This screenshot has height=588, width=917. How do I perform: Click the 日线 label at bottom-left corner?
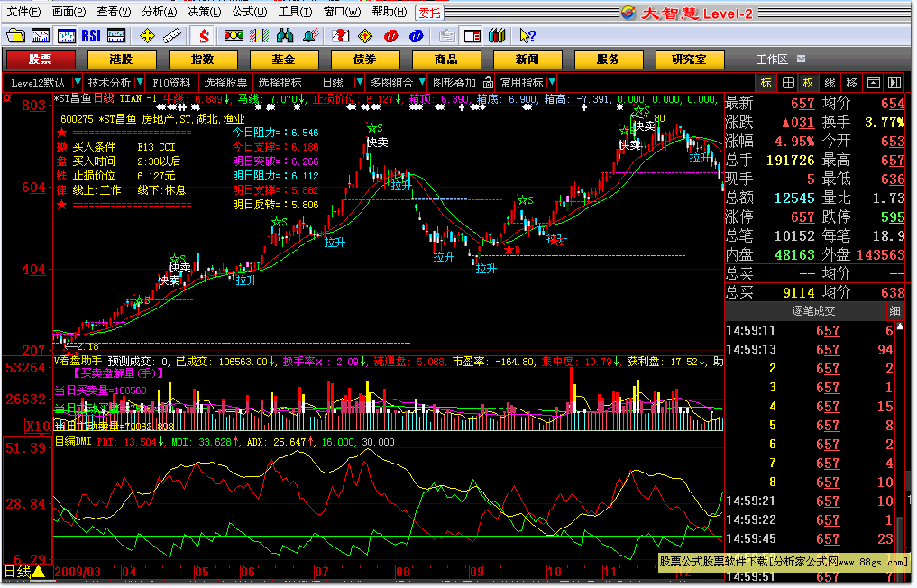[18, 572]
